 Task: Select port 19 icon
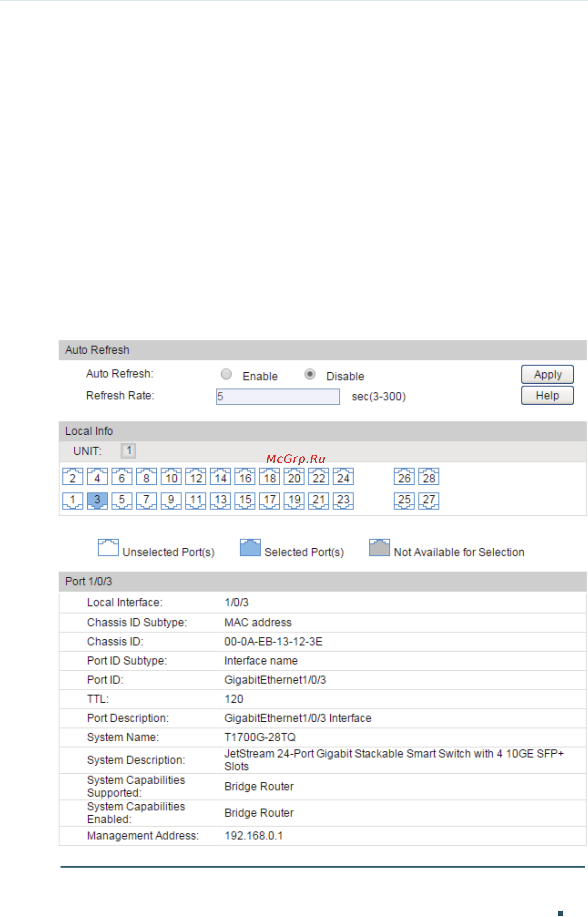(294, 501)
